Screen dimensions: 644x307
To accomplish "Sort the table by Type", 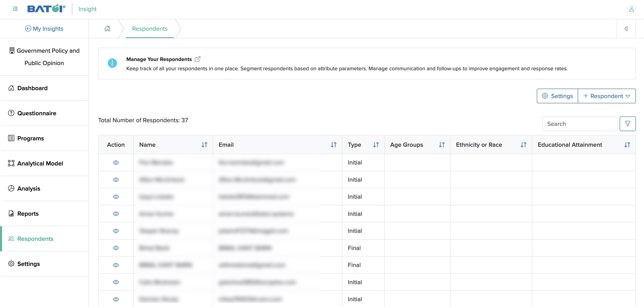I will 376,145.
